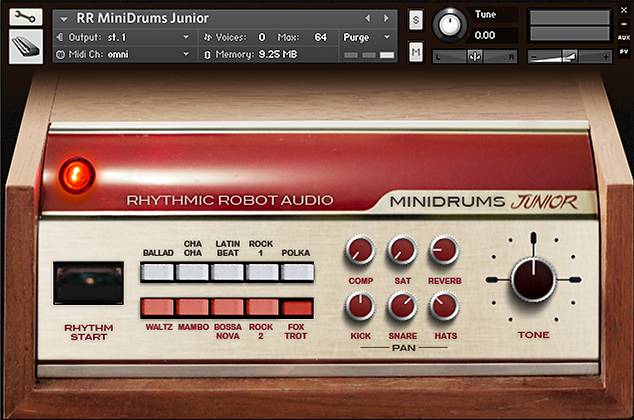Toggle the AUX button
Viewport: 634px width, 420px height.
click(x=623, y=38)
